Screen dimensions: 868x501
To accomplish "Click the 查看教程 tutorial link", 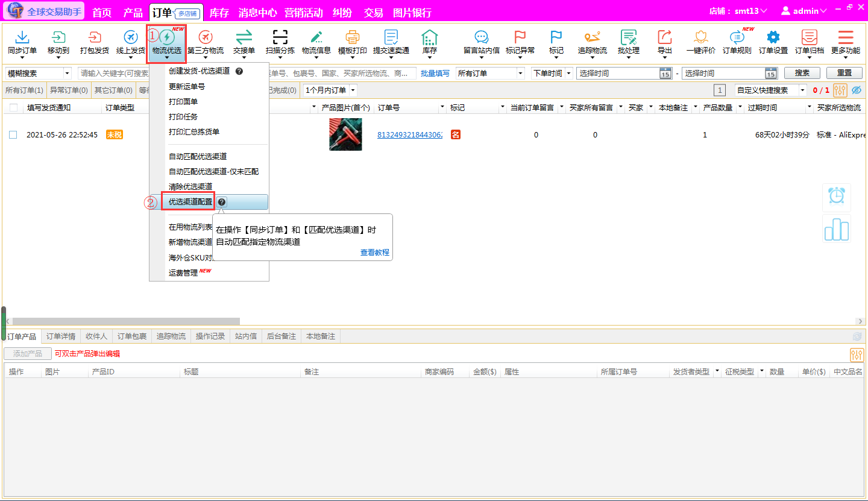I will click(x=375, y=252).
